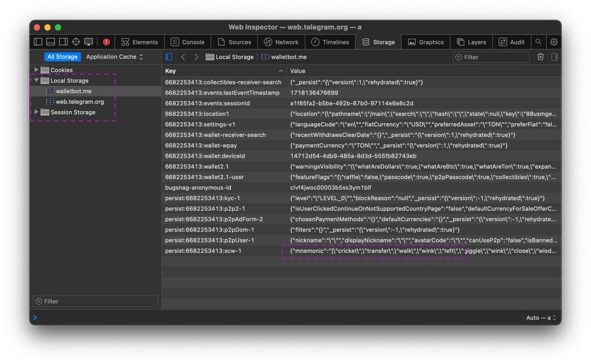Viewport: 591px width, 364px height.
Task: Select key 6682253413:wallet2.1-user
Action: [204, 177]
